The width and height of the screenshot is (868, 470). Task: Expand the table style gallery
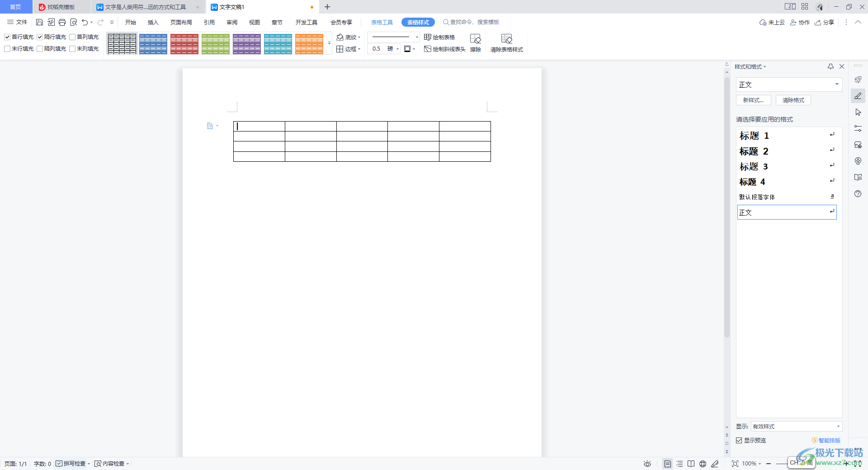click(329, 43)
